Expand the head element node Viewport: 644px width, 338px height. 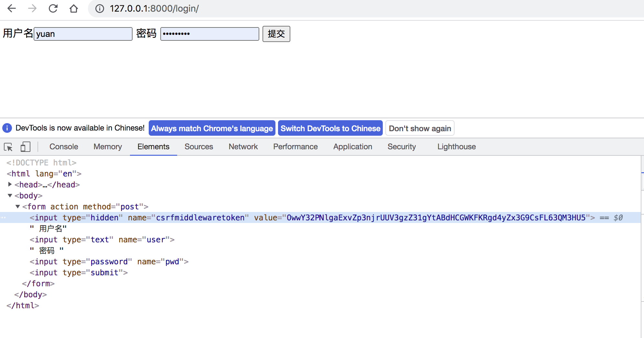click(x=10, y=185)
